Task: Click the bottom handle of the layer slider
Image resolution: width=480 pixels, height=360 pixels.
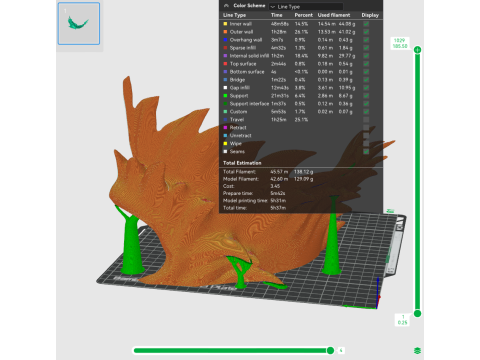Action: [x=417, y=314]
